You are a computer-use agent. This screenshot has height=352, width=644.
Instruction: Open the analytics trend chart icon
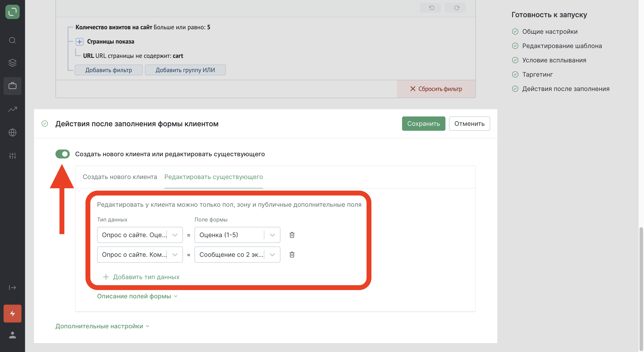coord(12,109)
